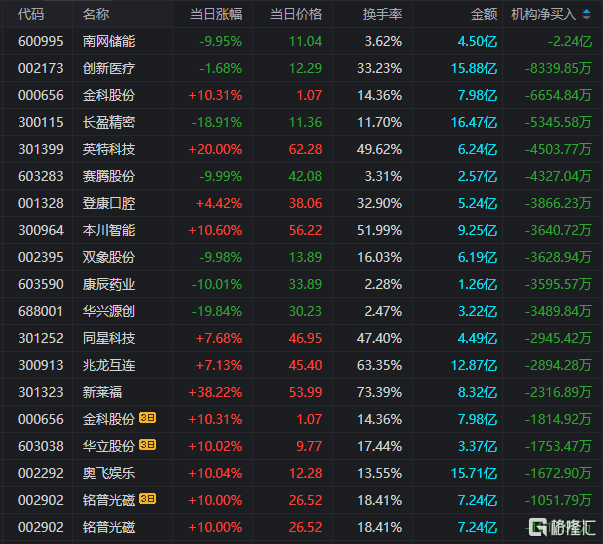Viewport: 603px width, 544px height.
Task: Toggle sort arrow beside 机构净买入 header
Action: [586, 14]
